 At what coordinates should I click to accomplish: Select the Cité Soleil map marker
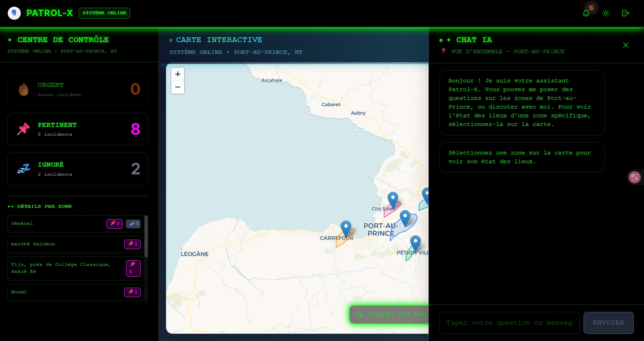[x=393, y=200]
